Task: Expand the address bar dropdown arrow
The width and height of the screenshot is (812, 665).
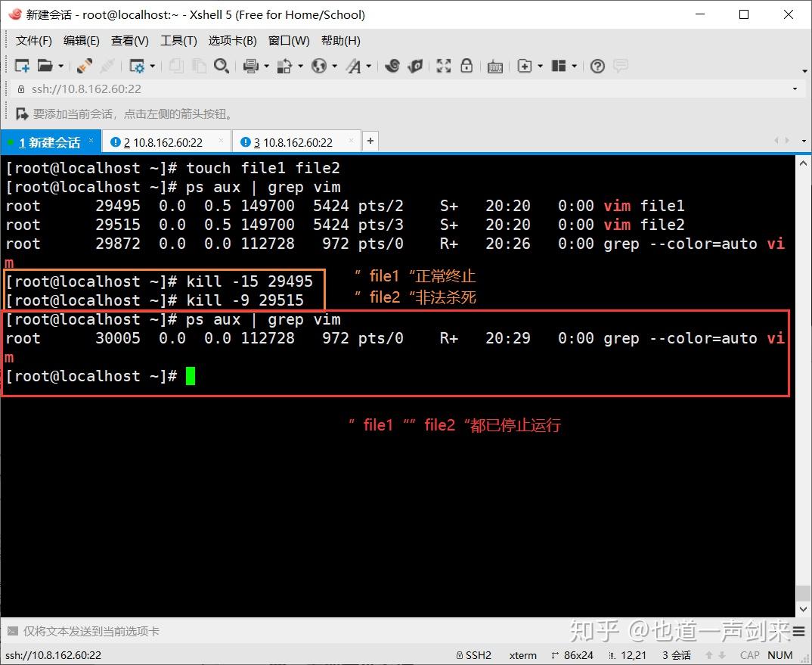Action: (795, 89)
